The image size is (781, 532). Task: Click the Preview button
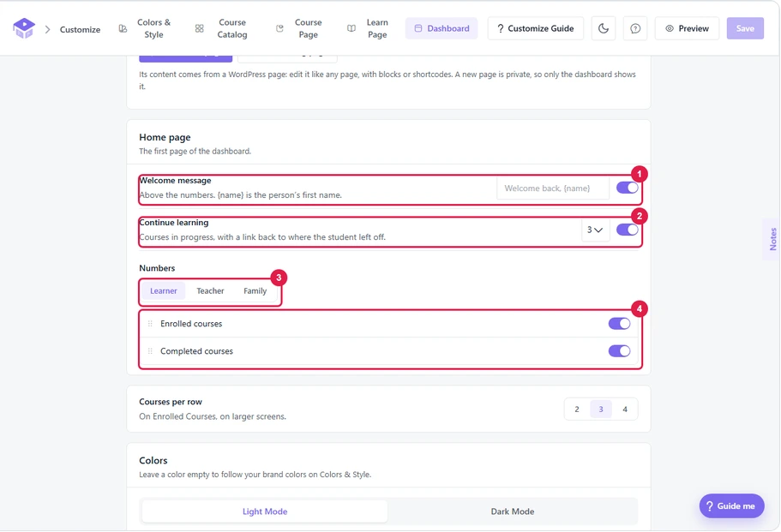(687, 28)
